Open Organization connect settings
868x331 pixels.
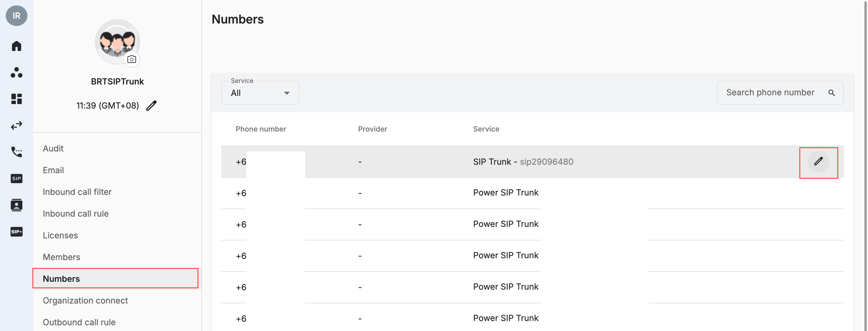coord(85,300)
